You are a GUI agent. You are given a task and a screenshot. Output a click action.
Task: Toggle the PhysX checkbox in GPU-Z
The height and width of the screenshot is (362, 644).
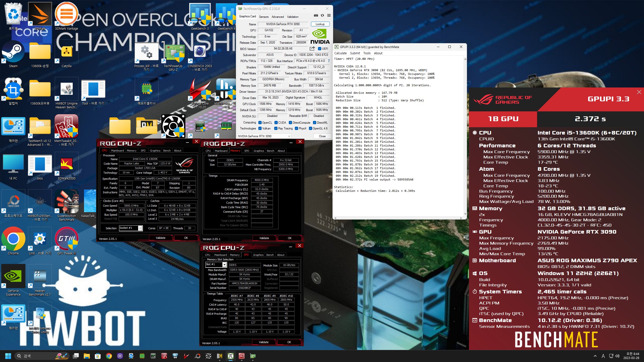click(297, 128)
